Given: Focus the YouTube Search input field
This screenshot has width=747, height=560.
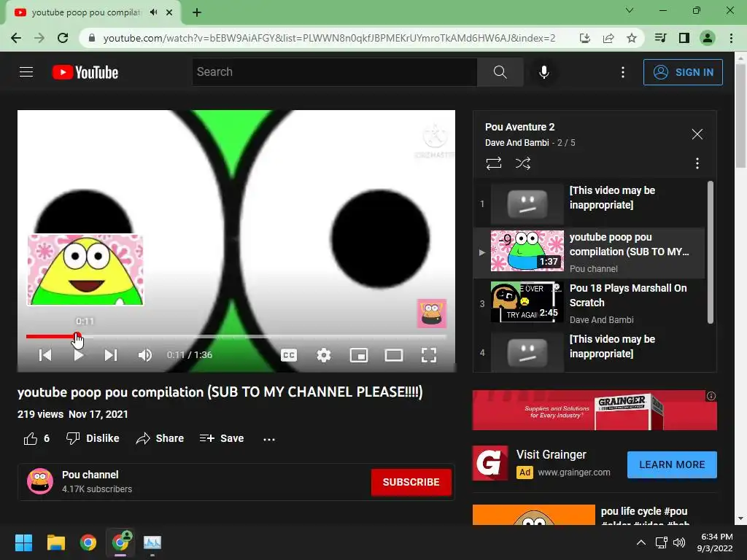Looking at the screenshot, I should pyautogui.click(x=334, y=72).
